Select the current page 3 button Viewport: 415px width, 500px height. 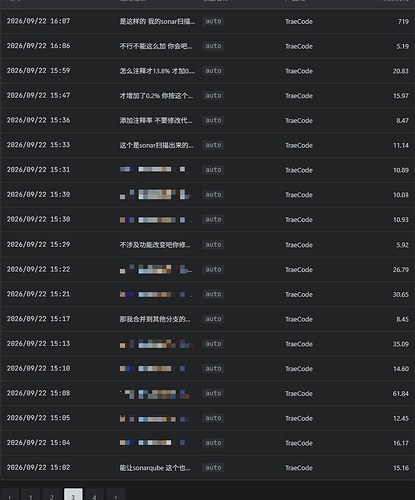point(73,496)
